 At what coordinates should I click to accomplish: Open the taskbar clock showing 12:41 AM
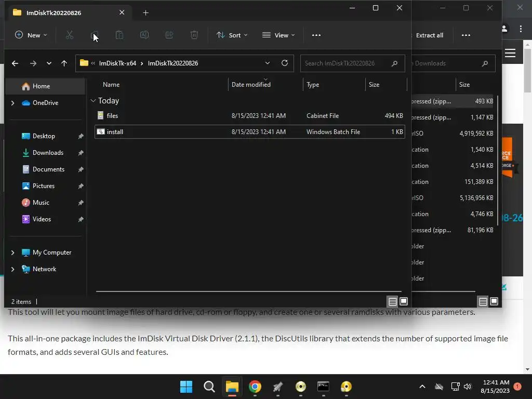(495, 387)
